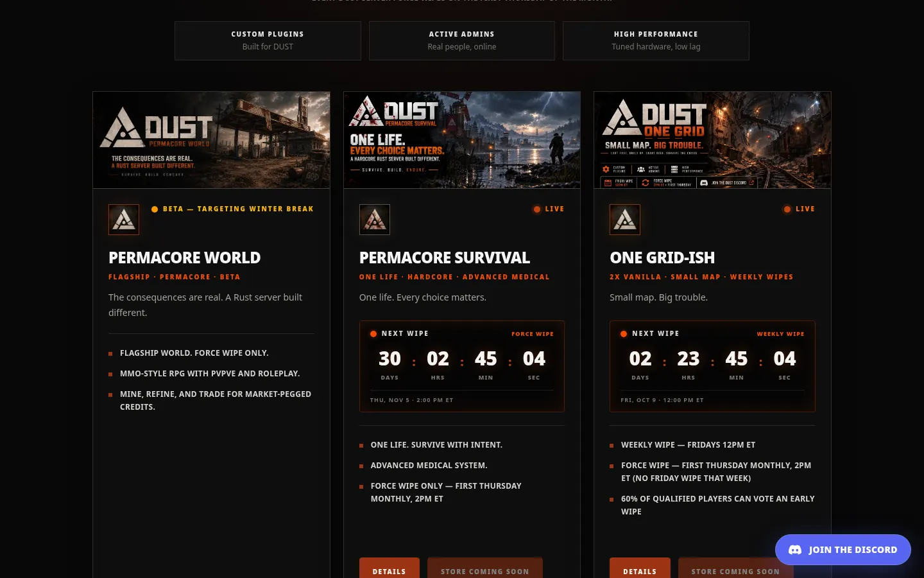Click the Join the Discord button

843,550
